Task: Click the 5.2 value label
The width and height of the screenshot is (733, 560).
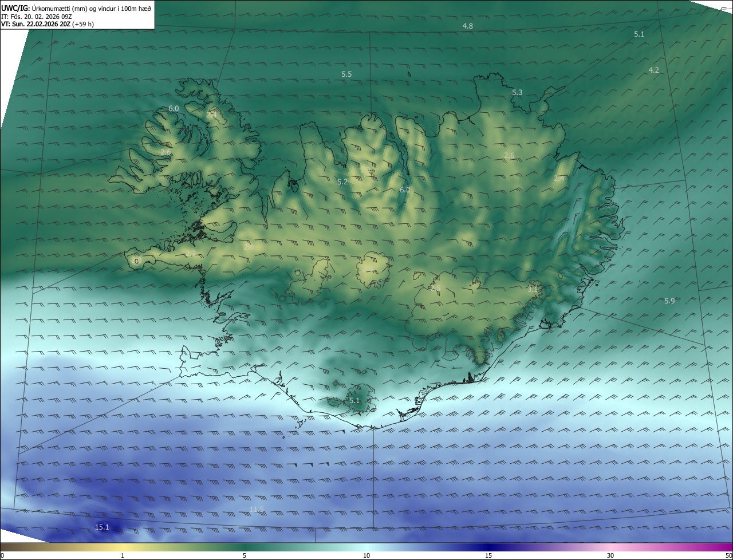Action: pos(342,182)
